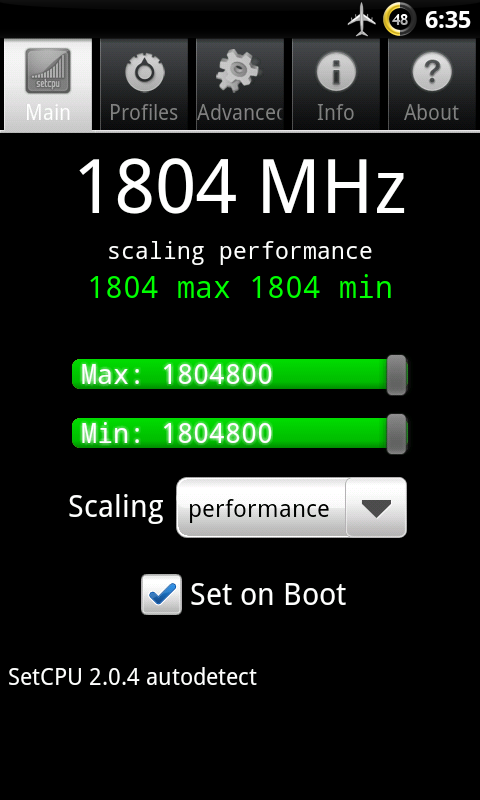Open the Scaling governor dropdown arrow

[376, 508]
